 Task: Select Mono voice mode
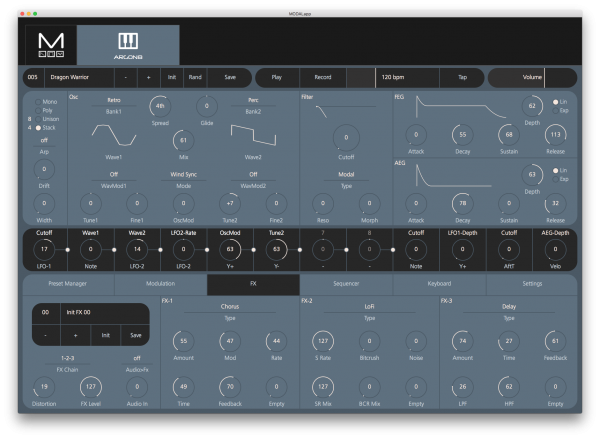(x=46, y=102)
